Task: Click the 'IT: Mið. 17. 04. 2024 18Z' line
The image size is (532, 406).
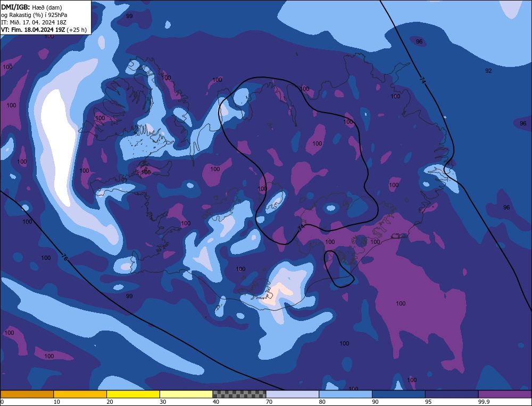Action: pos(34,22)
